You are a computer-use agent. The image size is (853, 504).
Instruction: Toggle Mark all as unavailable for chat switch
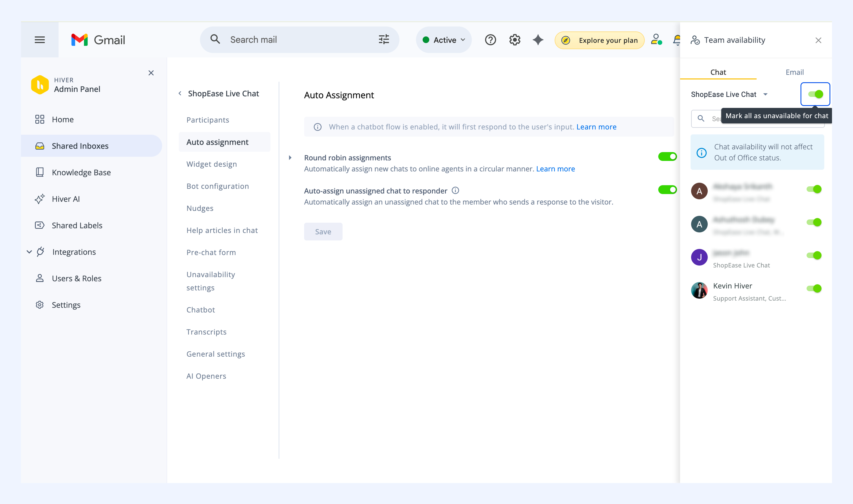pos(815,94)
